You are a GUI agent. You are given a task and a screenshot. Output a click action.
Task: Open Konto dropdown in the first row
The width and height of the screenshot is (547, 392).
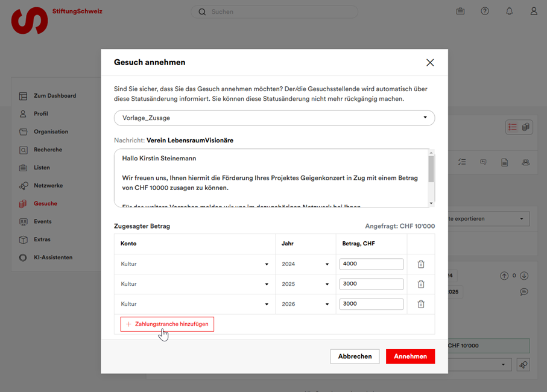(195, 264)
